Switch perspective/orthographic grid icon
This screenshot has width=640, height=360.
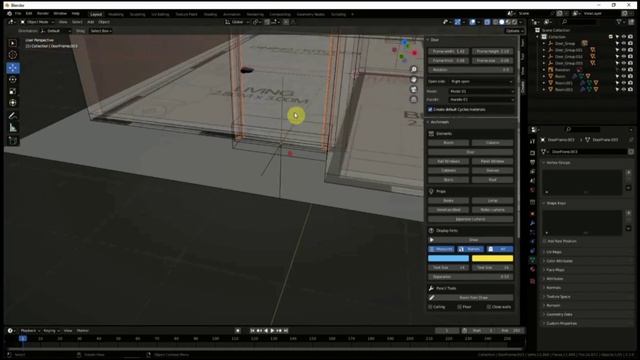[413, 99]
